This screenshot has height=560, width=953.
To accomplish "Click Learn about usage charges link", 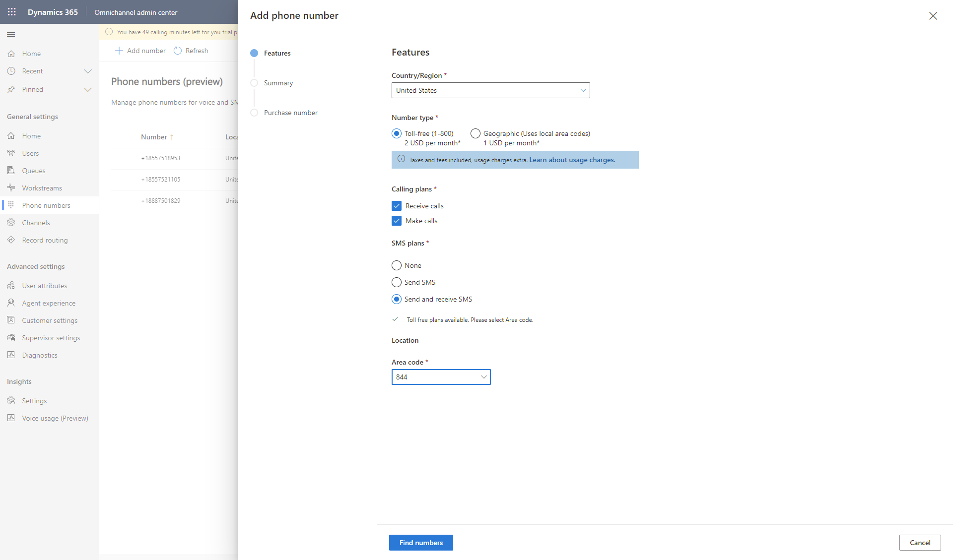I will [x=571, y=159].
